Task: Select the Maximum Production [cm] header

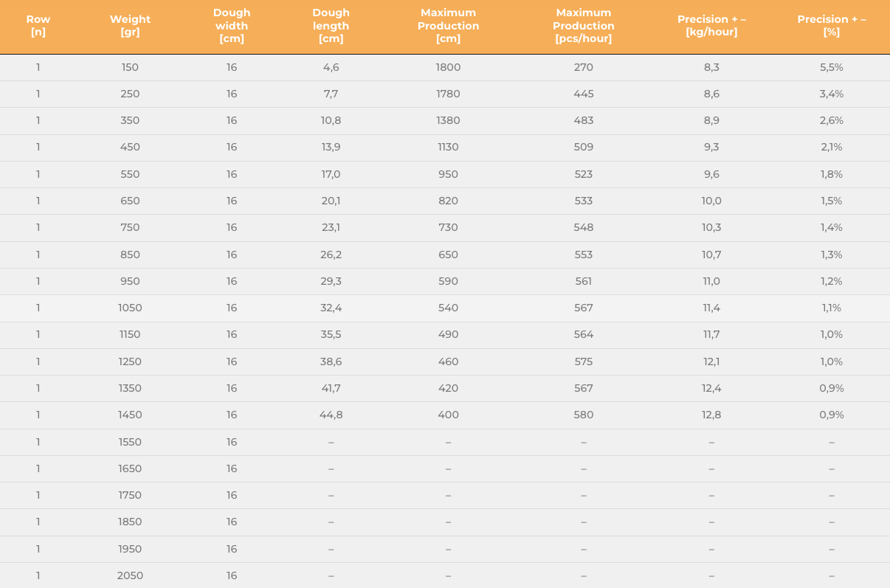Action: pyautogui.click(x=448, y=26)
